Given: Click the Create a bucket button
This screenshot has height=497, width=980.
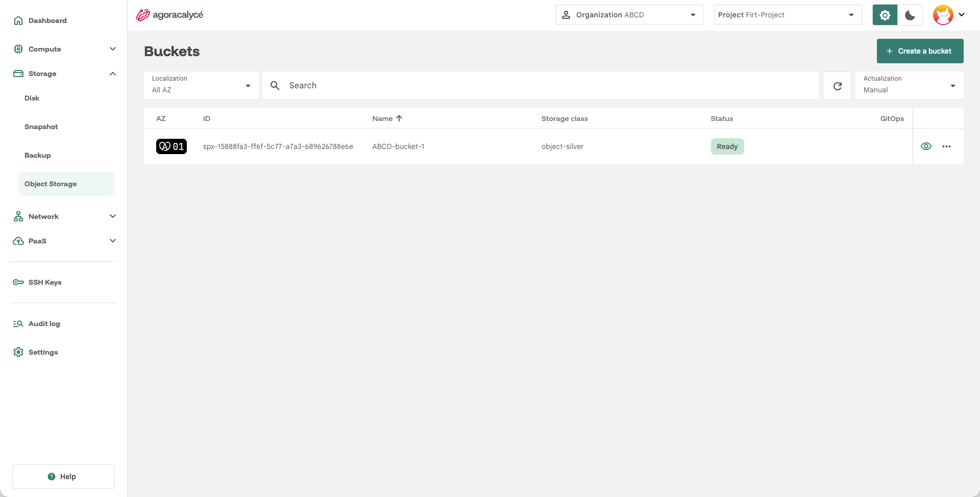Looking at the screenshot, I should [920, 51].
